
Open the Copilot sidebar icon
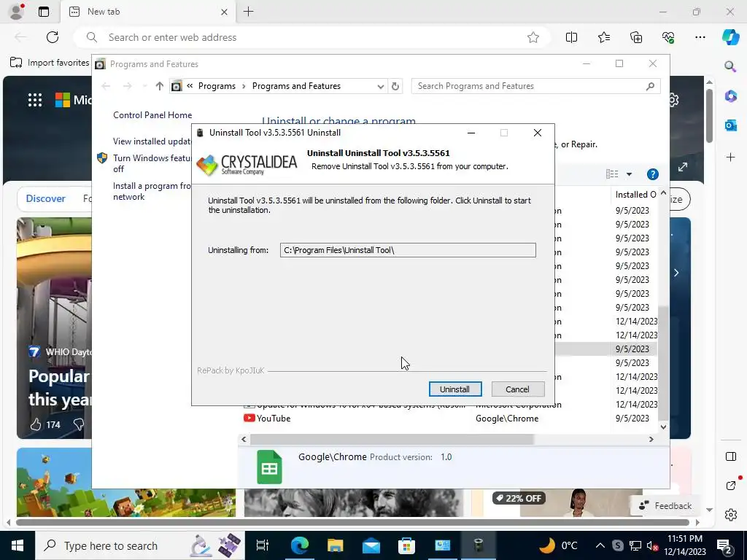[730, 37]
